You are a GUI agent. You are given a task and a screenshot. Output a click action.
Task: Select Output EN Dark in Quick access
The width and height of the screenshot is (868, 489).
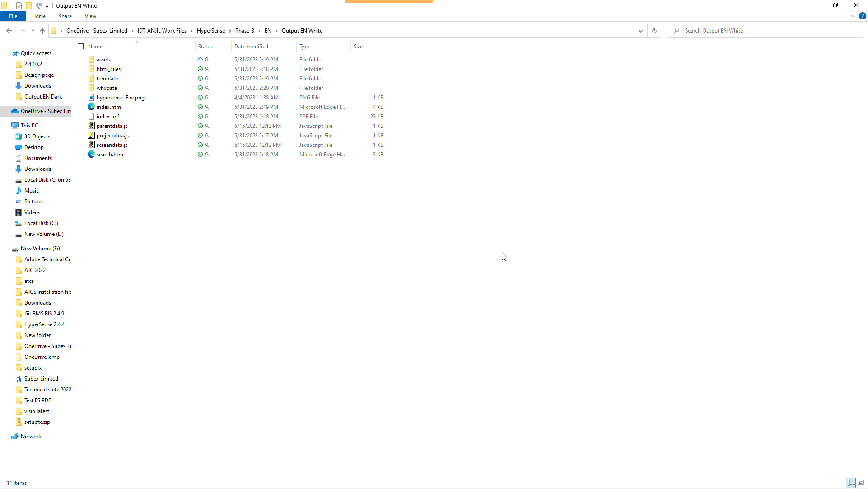(x=43, y=97)
